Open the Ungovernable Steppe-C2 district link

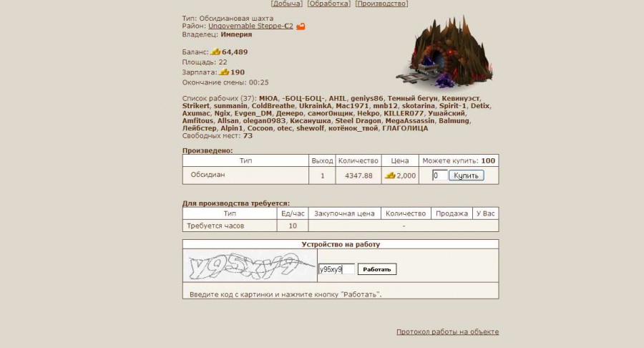[250, 26]
